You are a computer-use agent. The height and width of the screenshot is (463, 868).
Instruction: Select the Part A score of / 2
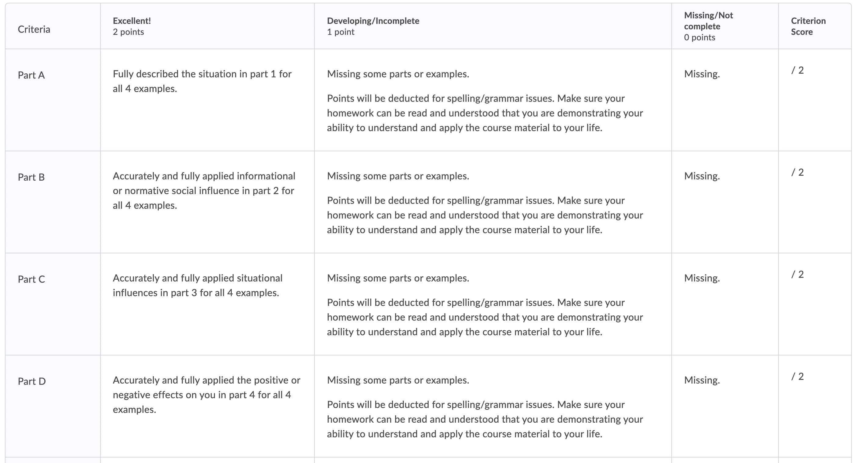797,70
